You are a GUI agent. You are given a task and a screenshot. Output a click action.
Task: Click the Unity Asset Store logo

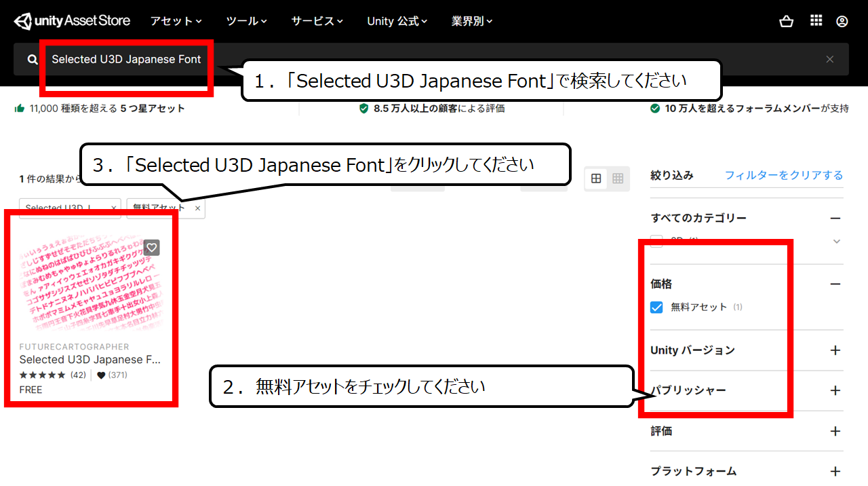(x=73, y=21)
